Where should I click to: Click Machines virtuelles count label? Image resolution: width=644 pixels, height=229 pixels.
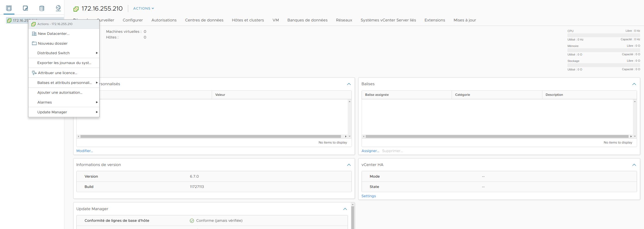pyautogui.click(x=124, y=31)
